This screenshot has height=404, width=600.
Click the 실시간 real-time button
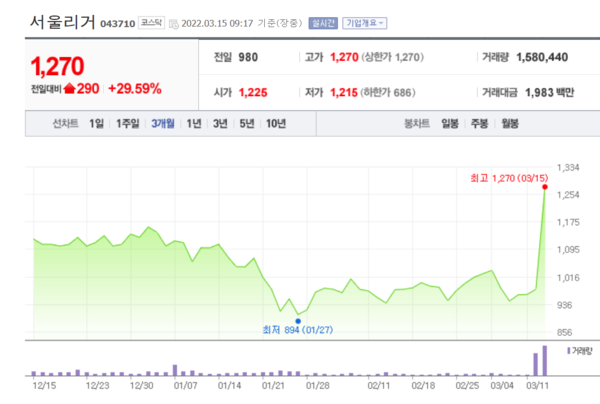[323, 23]
